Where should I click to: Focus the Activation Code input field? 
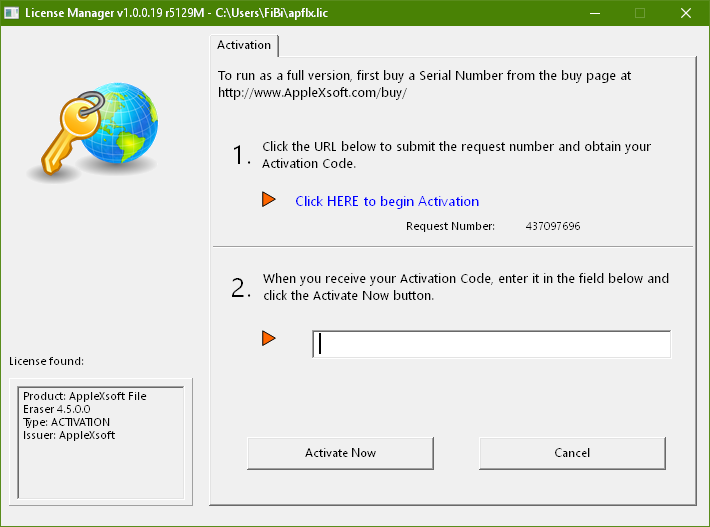491,344
